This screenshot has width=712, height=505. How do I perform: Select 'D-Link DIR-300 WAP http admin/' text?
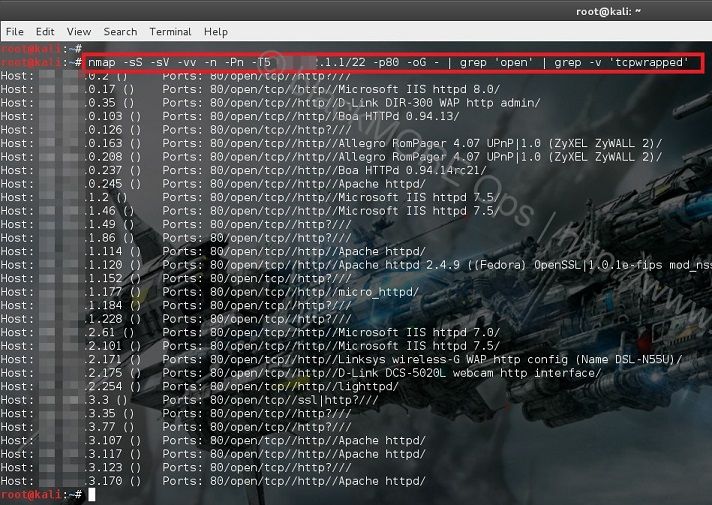[439, 103]
